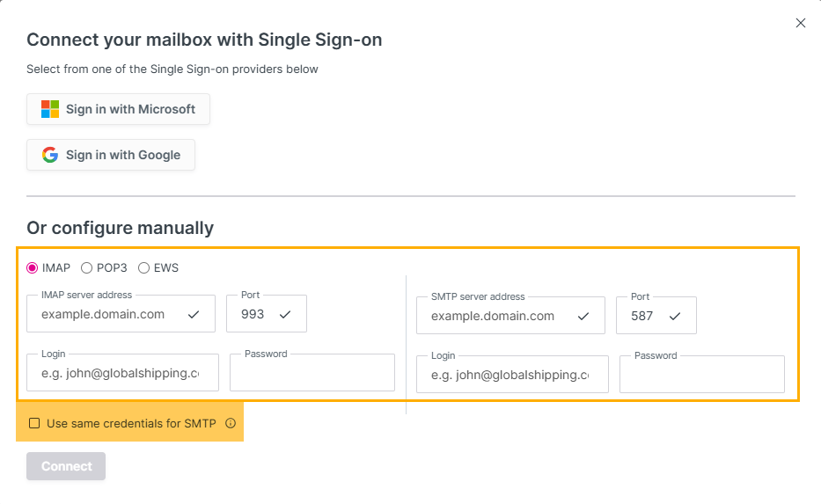Click checkmark in IMAP port field
Viewport: 821px width, 504px height.
tap(285, 314)
